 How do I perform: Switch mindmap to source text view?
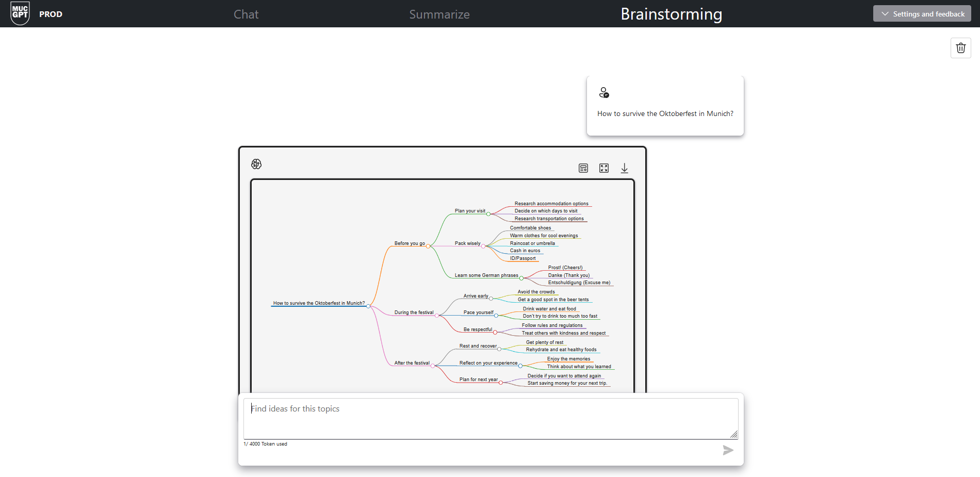tap(583, 168)
